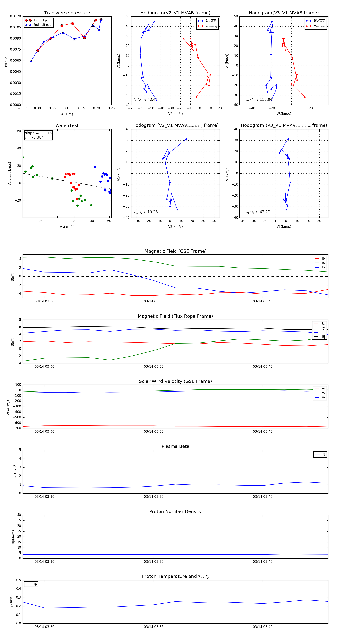The image size is (351, 644).
Task: Click the "Vsw(km/s)" y-axis label
Action: [8, 407]
